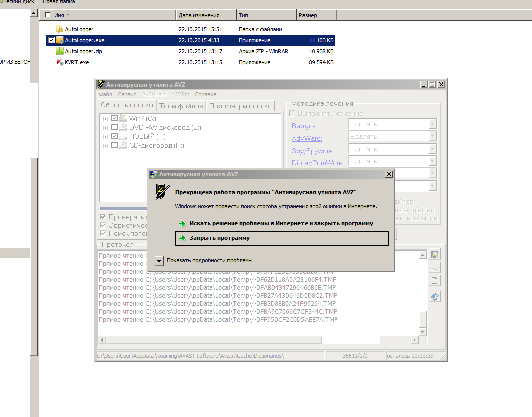Expand the DVD RW дисковод (E:) node
Image resolution: width=532 pixels, height=417 pixels.
(x=106, y=128)
